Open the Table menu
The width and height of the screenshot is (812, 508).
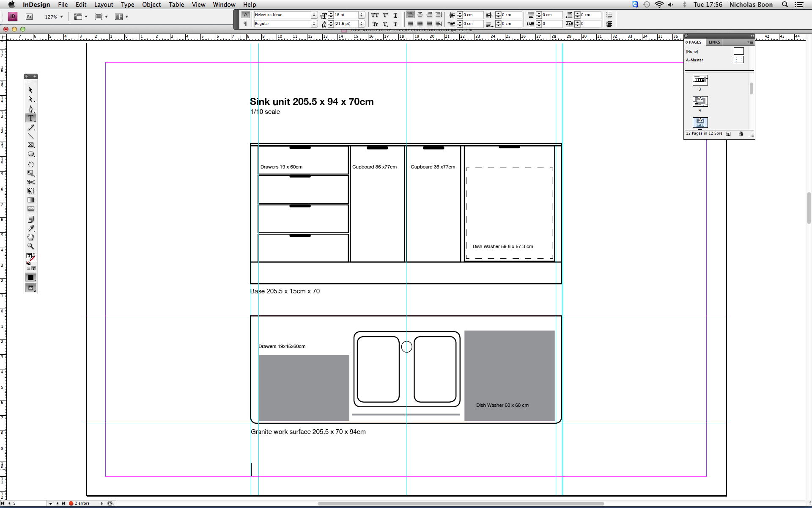176,5
